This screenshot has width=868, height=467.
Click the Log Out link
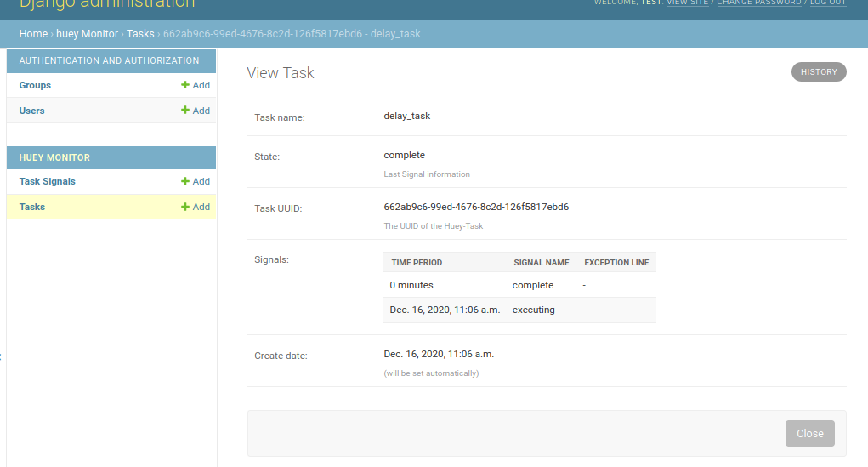click(827, 3)
